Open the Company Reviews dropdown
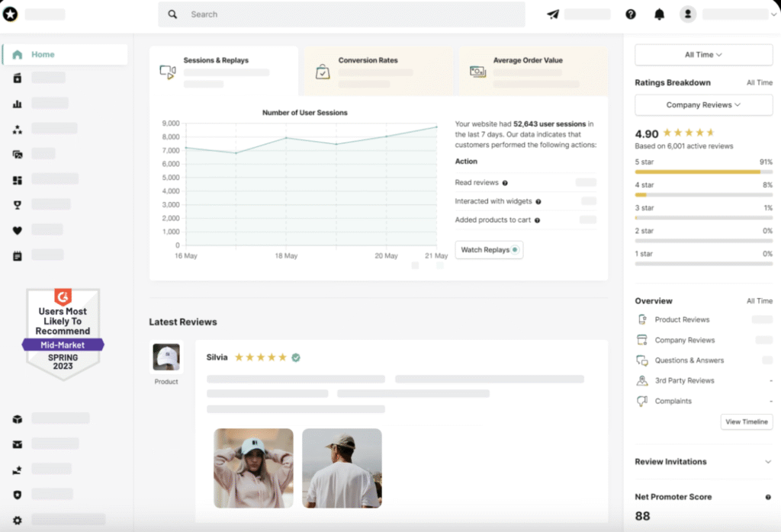The image size is (781, 532). (x=703, y=105)
